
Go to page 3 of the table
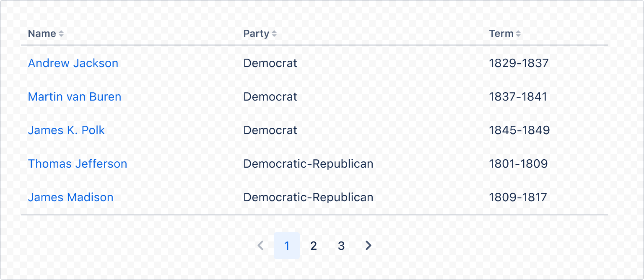tap(341, 246)
